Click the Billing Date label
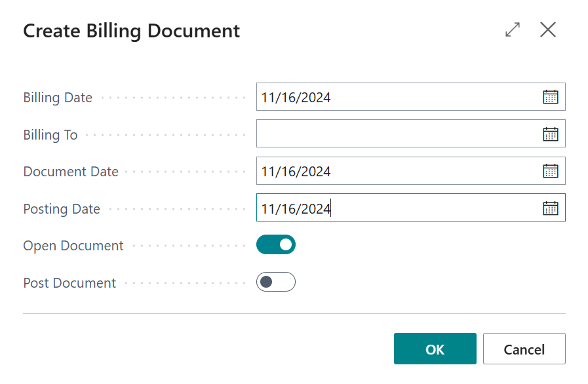588x384 pixels. [x=58, y=98]
